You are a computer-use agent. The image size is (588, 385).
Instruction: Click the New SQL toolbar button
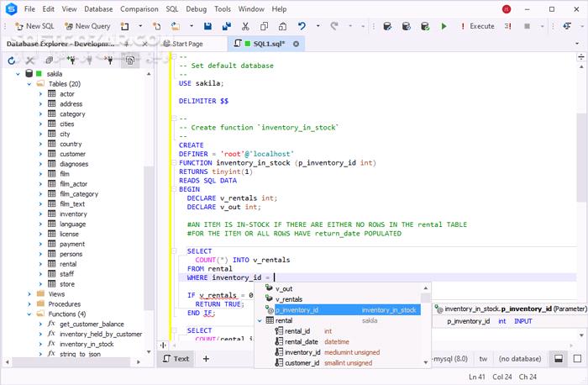[x=34, y=26]
